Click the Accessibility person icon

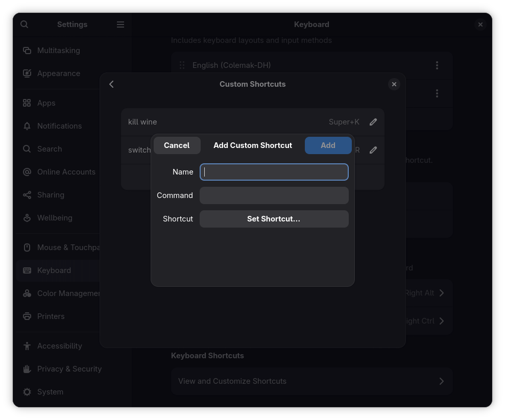coord(27,346)
